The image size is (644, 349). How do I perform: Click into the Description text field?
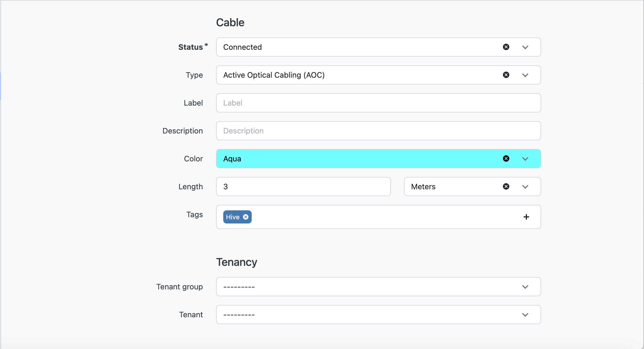click(x=378, y=131)
